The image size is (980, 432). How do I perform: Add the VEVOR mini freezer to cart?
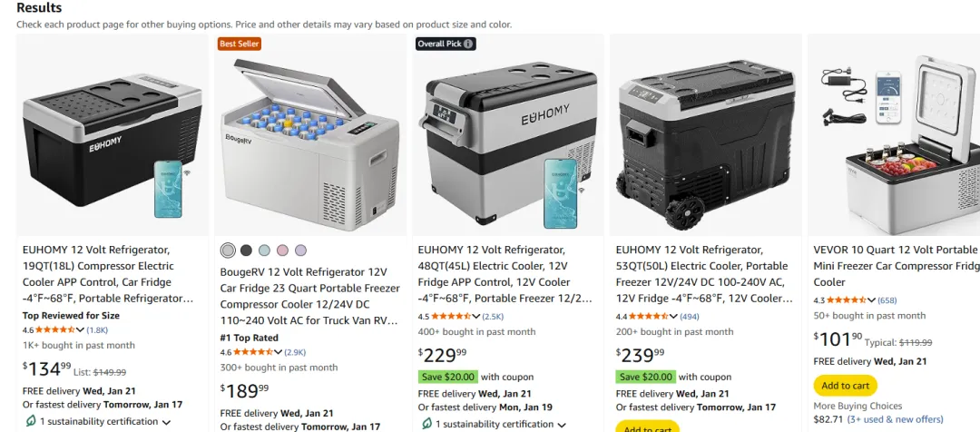pyautogui.click(x=845, y=386)
